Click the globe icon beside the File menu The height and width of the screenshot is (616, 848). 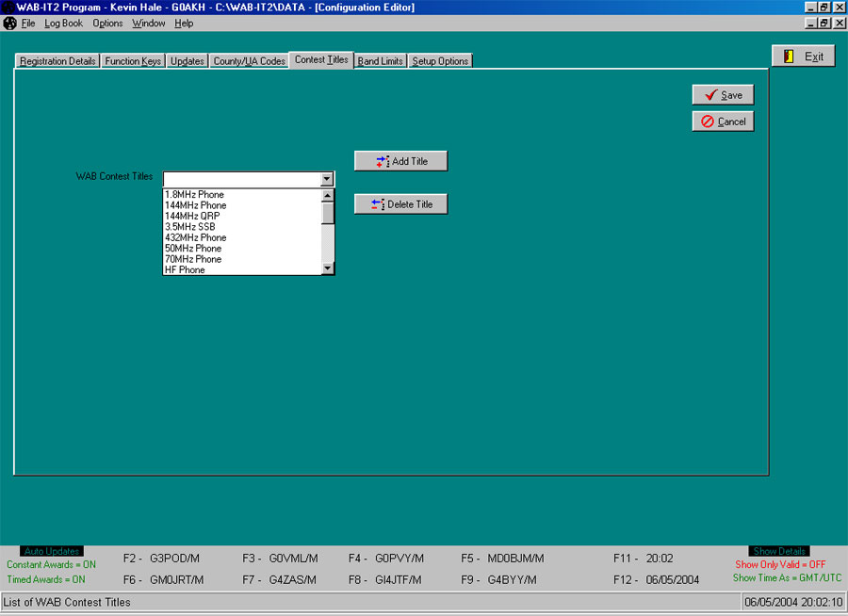click(x=8, y=23)
